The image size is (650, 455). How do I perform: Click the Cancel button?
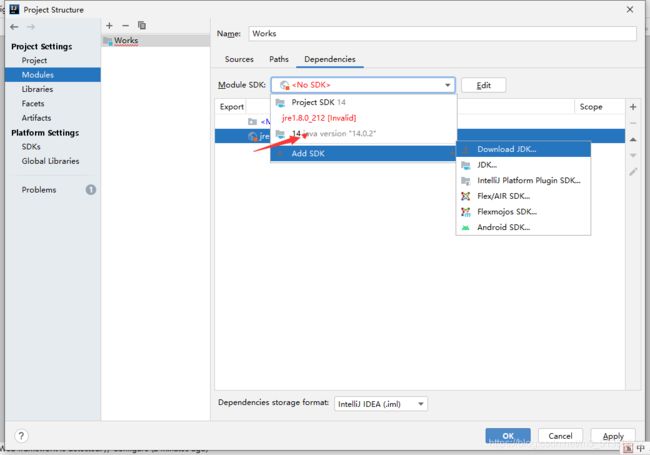(x=560, y=436)
